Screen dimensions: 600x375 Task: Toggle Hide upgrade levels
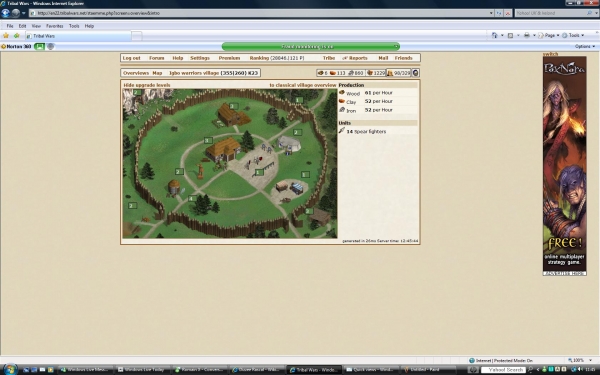(x=147, y=85)
